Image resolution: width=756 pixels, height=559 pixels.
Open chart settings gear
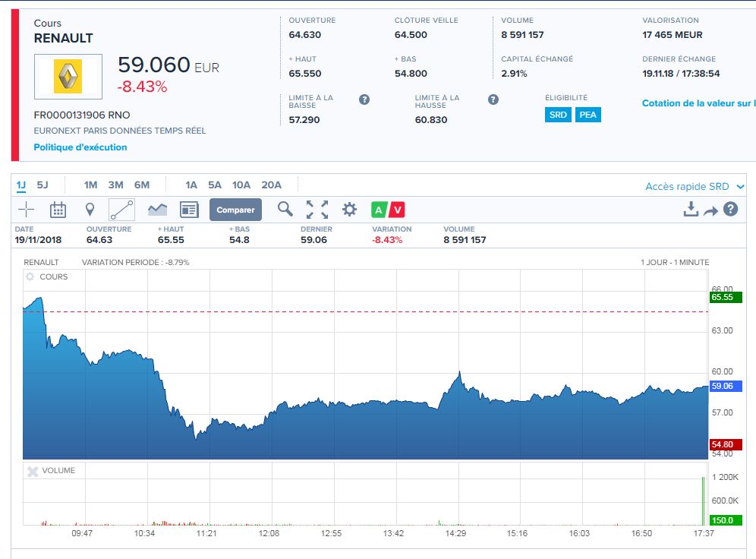tap(349, 210)
